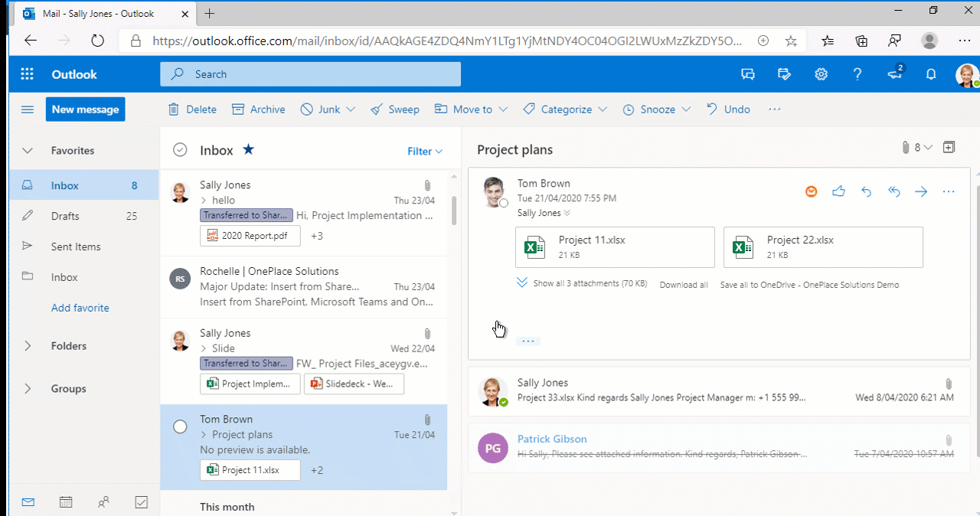Add this page to browser favorites star
This screenshot has height=516, width=980.
[x=791, y=41]
